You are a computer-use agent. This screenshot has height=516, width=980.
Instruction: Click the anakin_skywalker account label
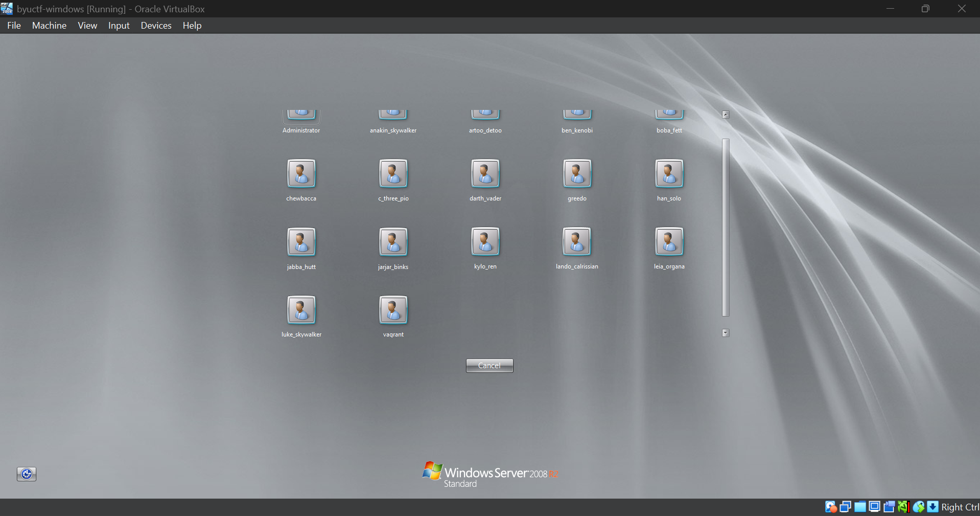click(x=393, y=130)
